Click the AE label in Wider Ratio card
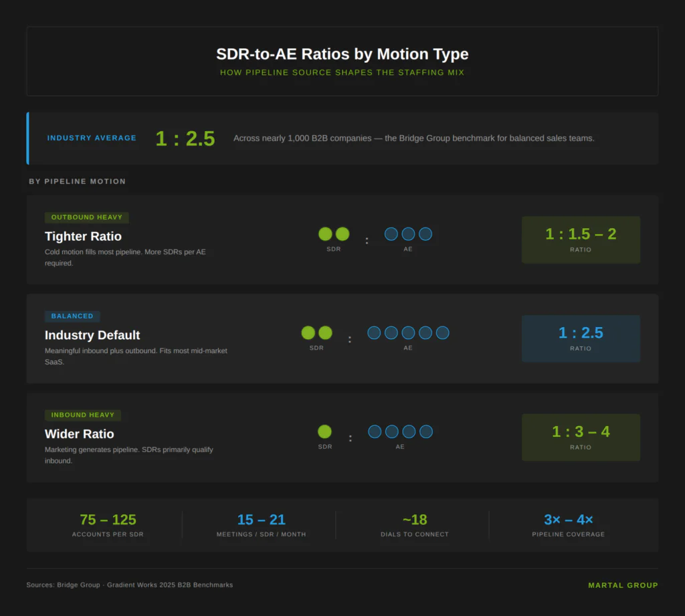The width and height of the screenshot is (685, 616). click(x=400, y=447)
